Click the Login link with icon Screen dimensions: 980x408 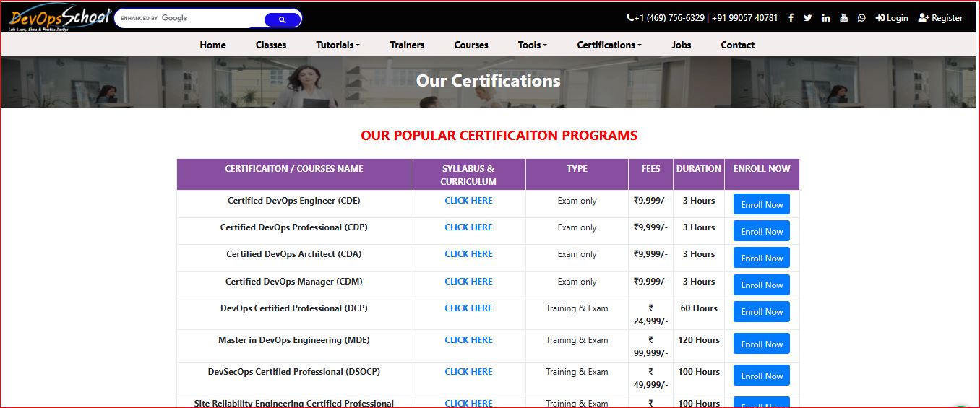[892, 18]
